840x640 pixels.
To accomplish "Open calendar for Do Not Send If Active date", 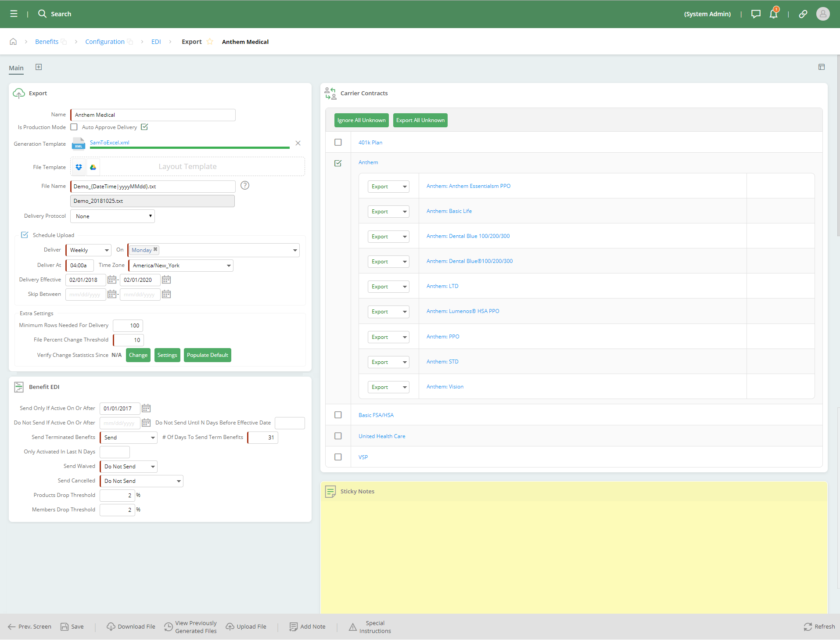I will click(x=146, y=423).
